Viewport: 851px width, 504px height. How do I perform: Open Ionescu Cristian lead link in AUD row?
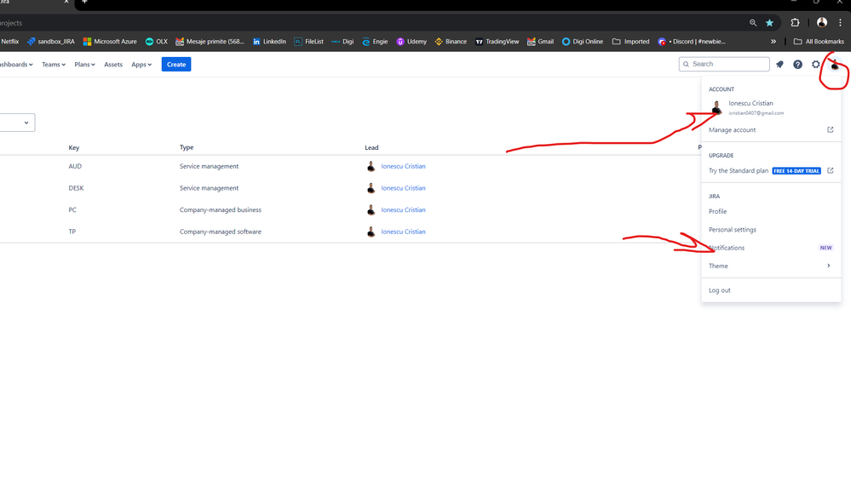tap(403, 167)
